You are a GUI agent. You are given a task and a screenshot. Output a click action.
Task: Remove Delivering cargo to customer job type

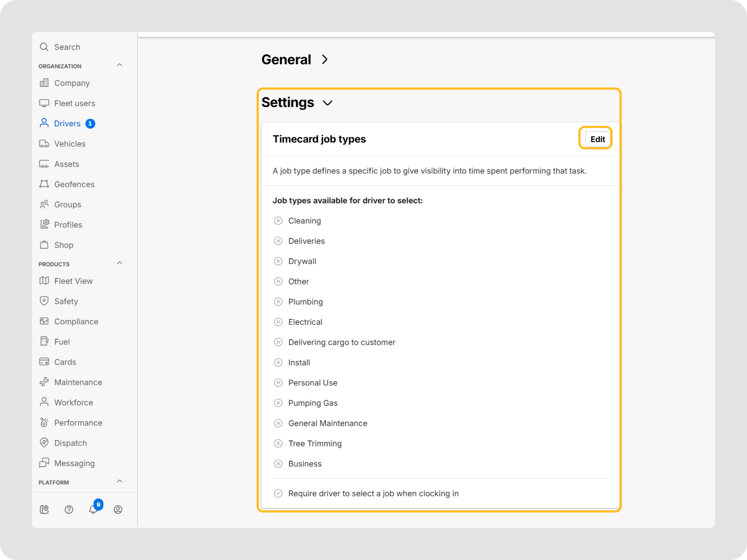point(278,342)
